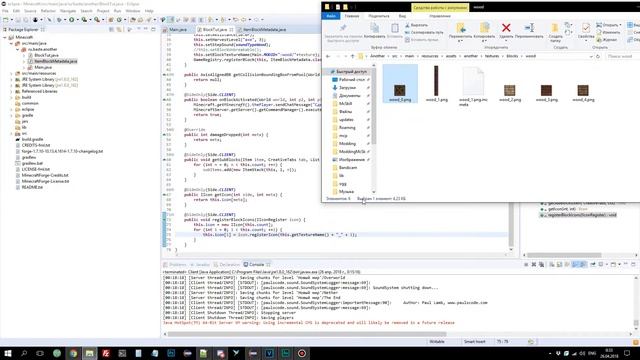This screenshot has width=640, height=360.
Task: Collapse the ru.bede.another package
Action: point(18,49)
